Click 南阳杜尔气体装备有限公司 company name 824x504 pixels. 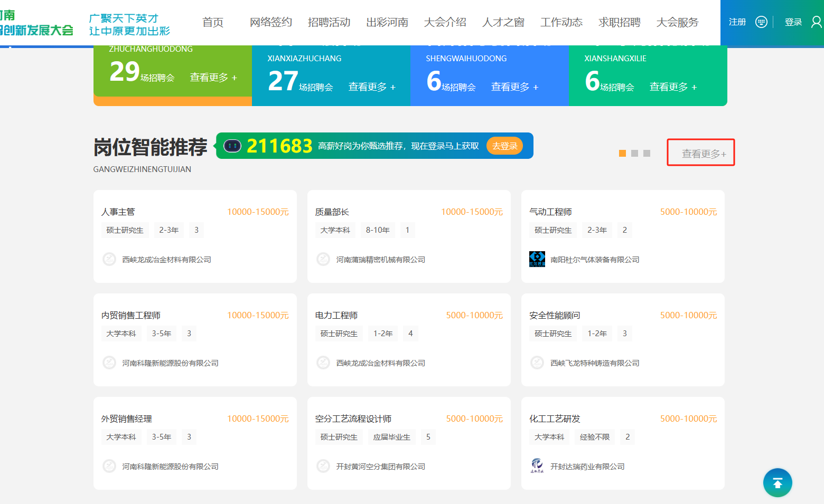[x=595, y=260]
